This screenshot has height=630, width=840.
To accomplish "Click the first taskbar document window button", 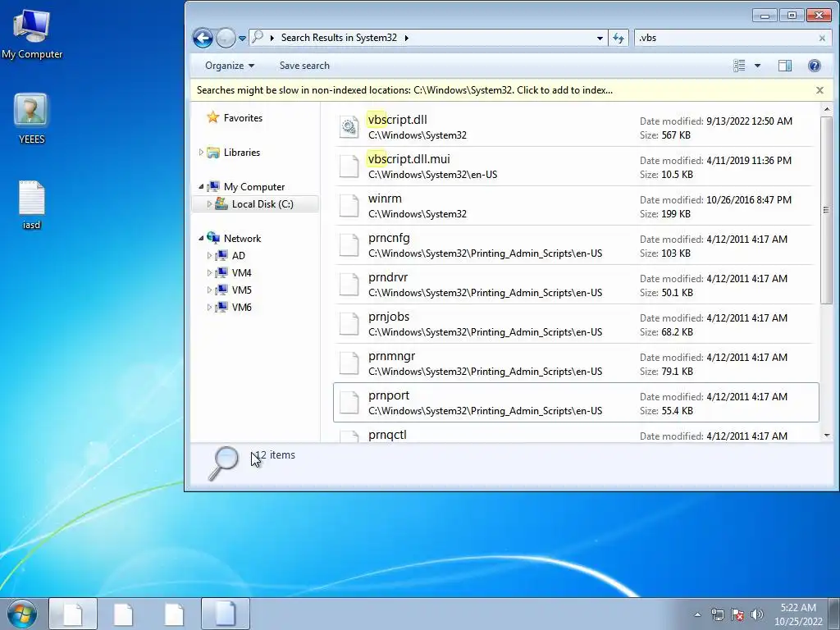I will [x=73, y=614].
